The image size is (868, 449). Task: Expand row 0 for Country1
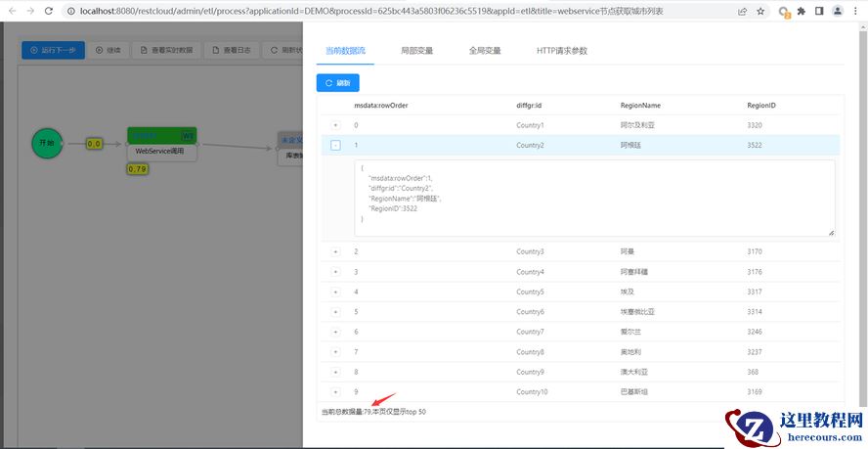point(335,125)
